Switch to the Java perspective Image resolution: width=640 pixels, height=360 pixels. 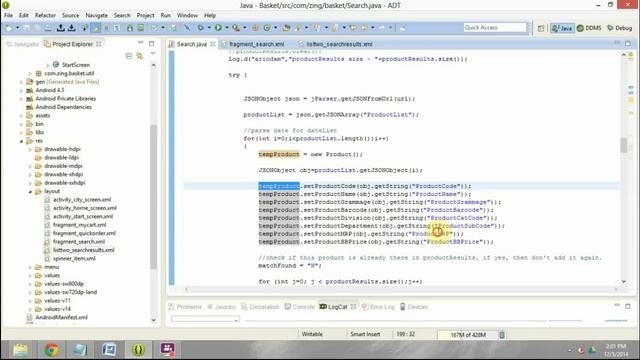point(562,28)
